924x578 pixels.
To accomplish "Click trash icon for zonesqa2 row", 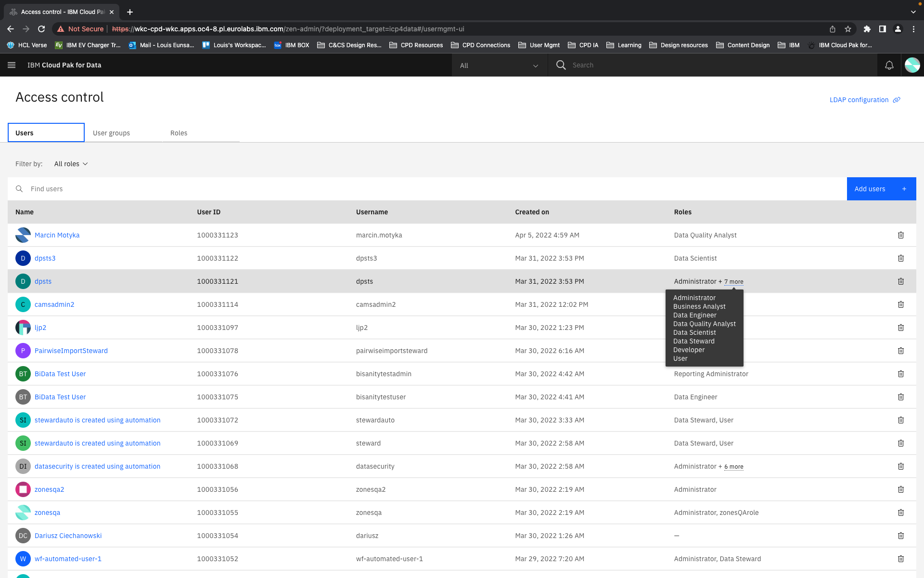I will [900, 489].
